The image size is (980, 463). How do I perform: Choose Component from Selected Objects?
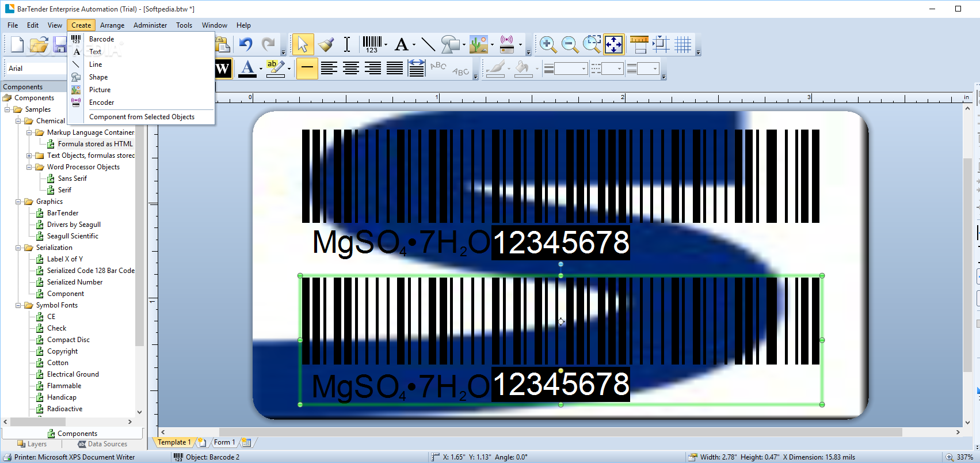[x=142, y=117]
